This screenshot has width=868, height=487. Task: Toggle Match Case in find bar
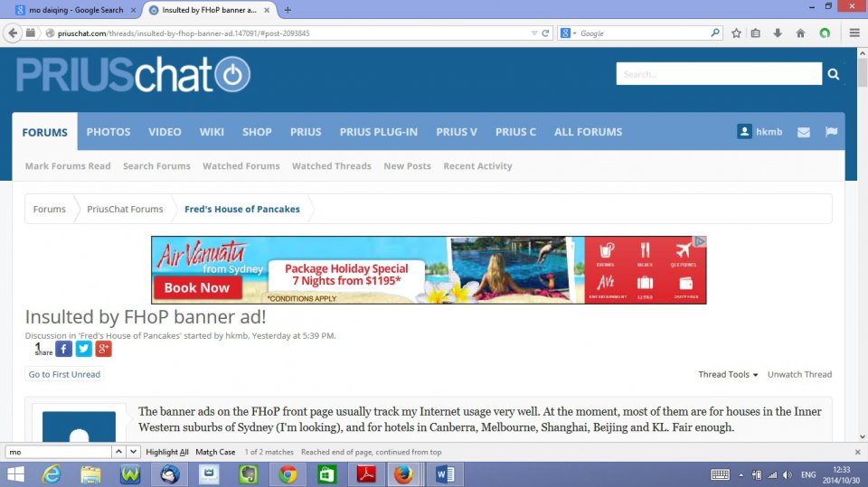pyautogui.click(x=215, y=452)
